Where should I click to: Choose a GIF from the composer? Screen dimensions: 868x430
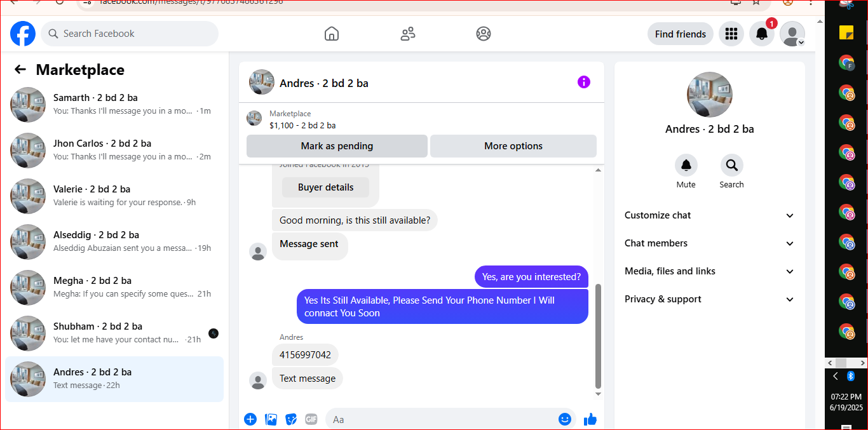[x=311, y=419]
